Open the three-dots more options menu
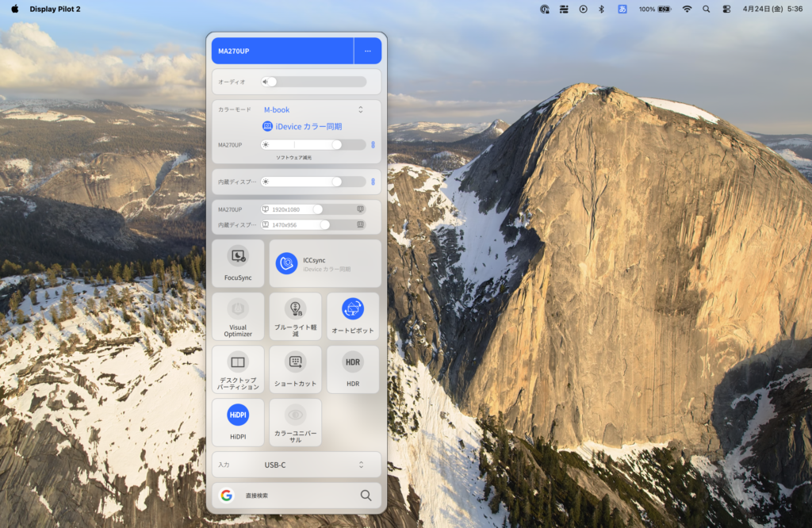812x528 pixels. tap(368, 51)
